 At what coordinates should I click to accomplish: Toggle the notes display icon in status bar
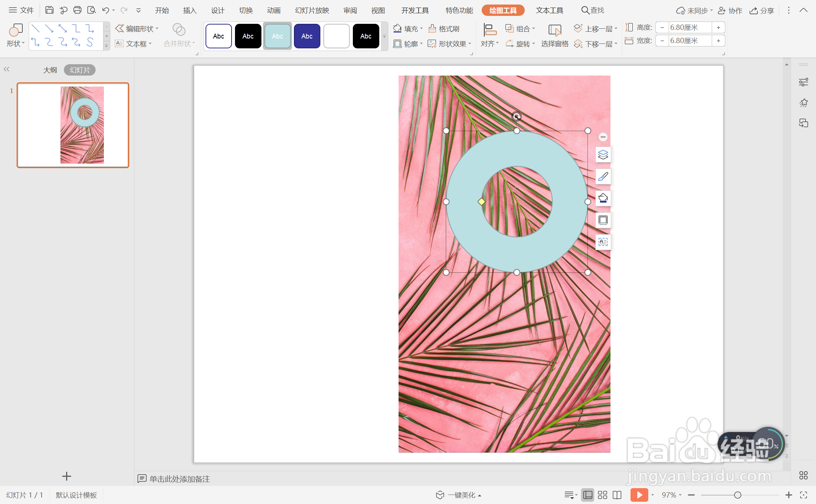coord(571,495)
